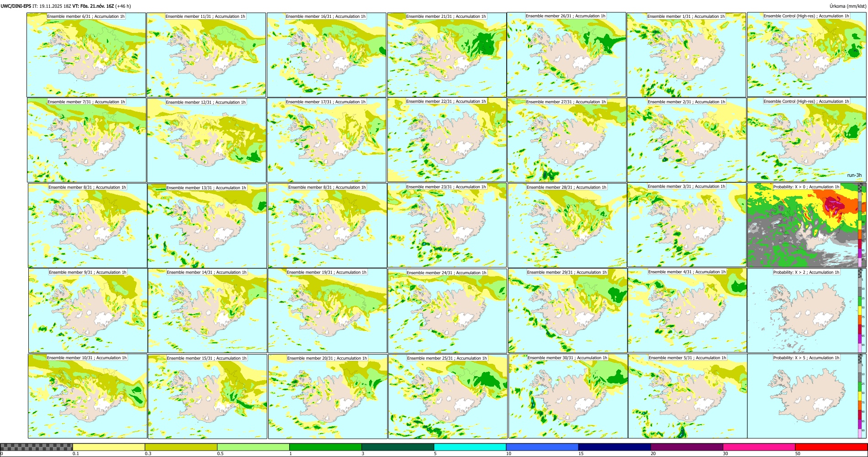Open Ensemble member 24/31 accumulation map

[447, 311]
